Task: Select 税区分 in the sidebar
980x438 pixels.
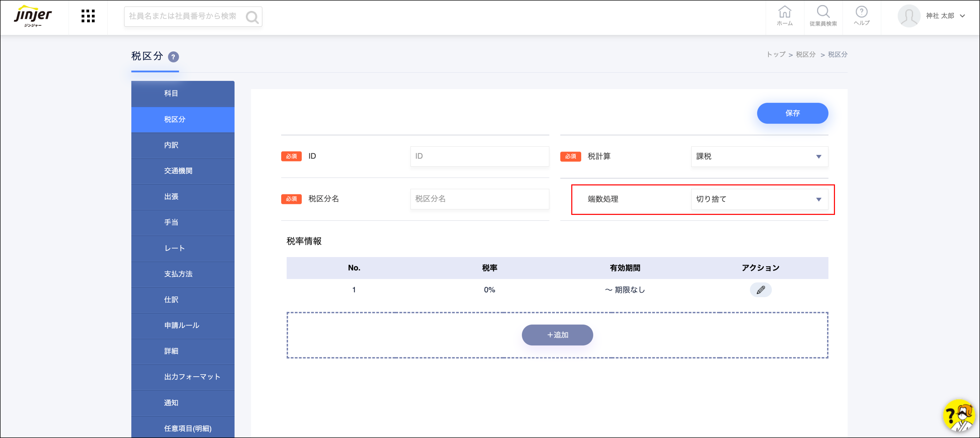Action: [x=183, y=119]
